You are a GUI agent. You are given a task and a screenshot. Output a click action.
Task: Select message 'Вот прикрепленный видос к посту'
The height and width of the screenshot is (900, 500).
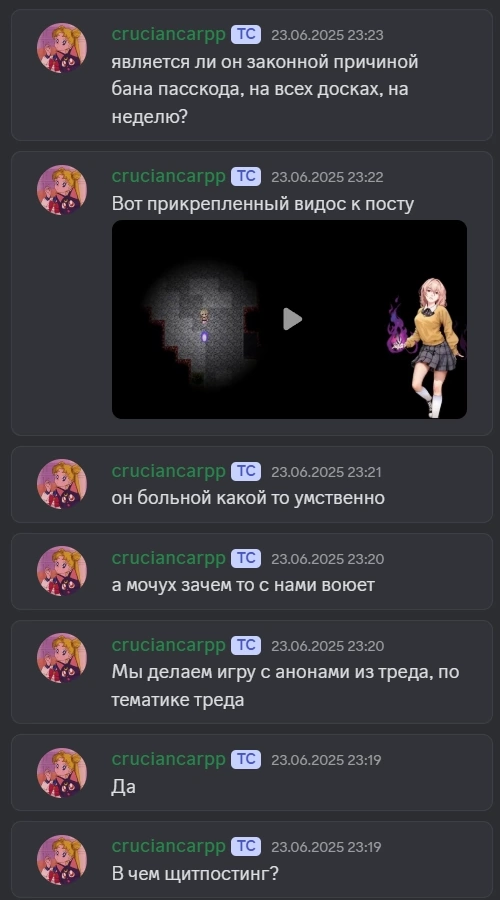262,204
